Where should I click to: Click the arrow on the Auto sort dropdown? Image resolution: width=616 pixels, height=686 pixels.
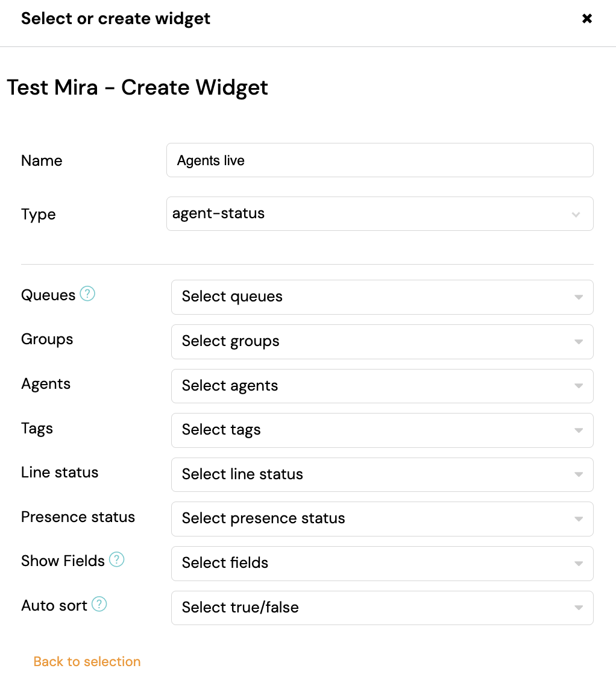click(x=579, y=608)
